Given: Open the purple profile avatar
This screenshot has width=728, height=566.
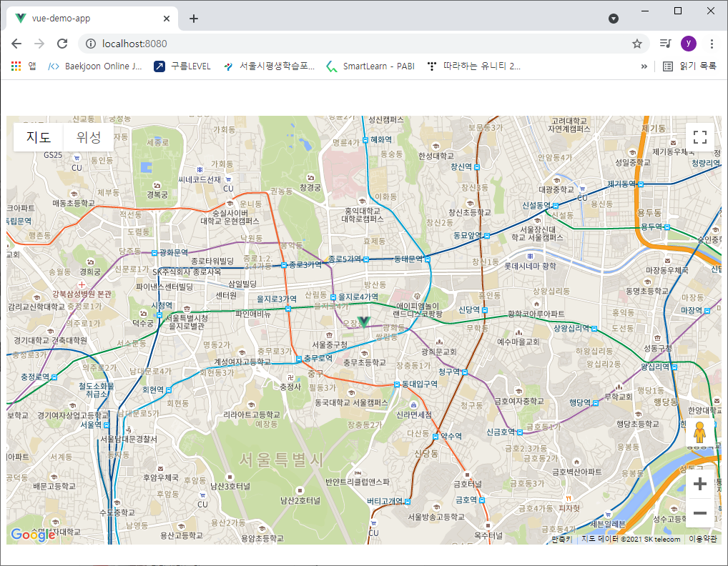Looking at the screenshot, I should click(689, 44).
